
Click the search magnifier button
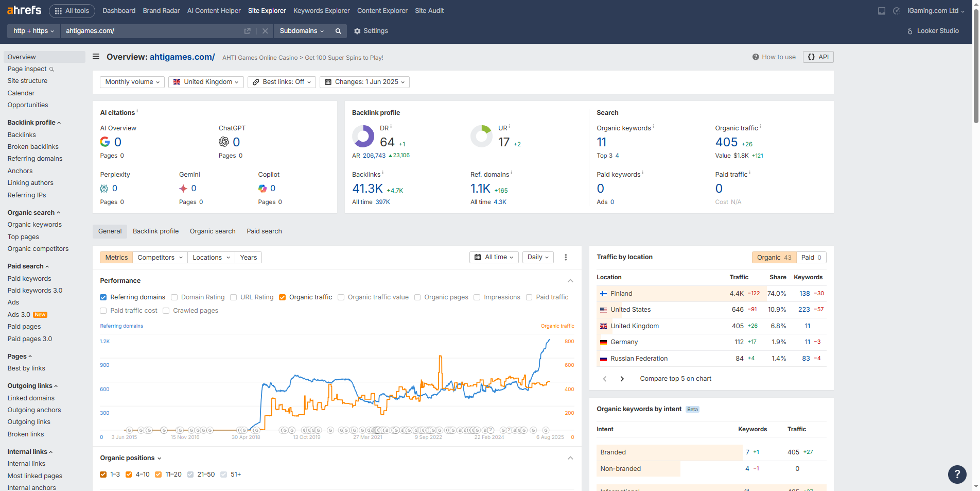click(338, 31)
